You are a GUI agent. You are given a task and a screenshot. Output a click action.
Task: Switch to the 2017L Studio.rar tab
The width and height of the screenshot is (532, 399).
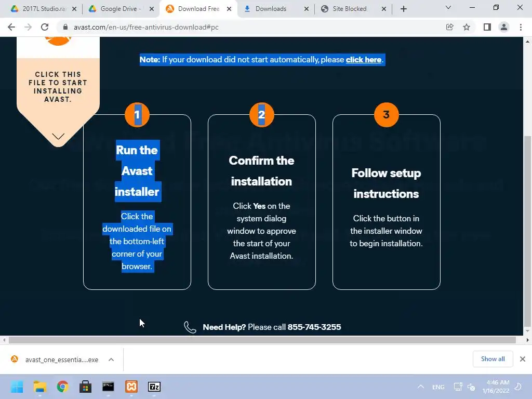click(x=44, y=9)
